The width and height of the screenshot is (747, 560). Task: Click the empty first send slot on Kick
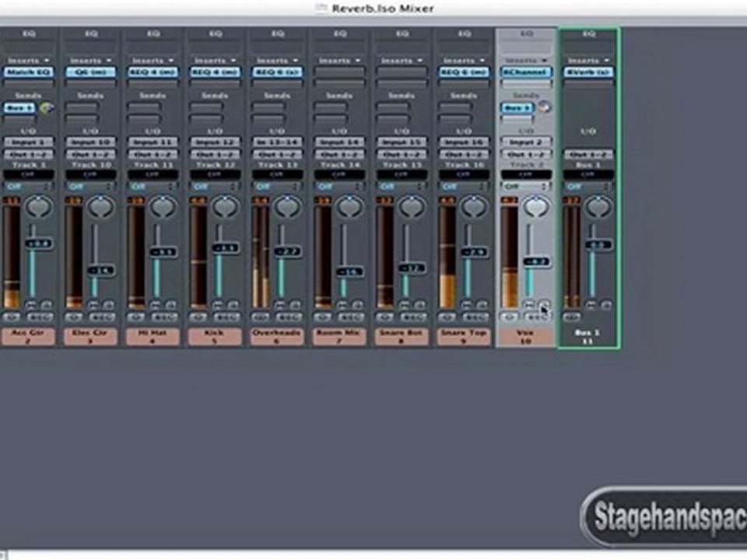tap(206, 108)
